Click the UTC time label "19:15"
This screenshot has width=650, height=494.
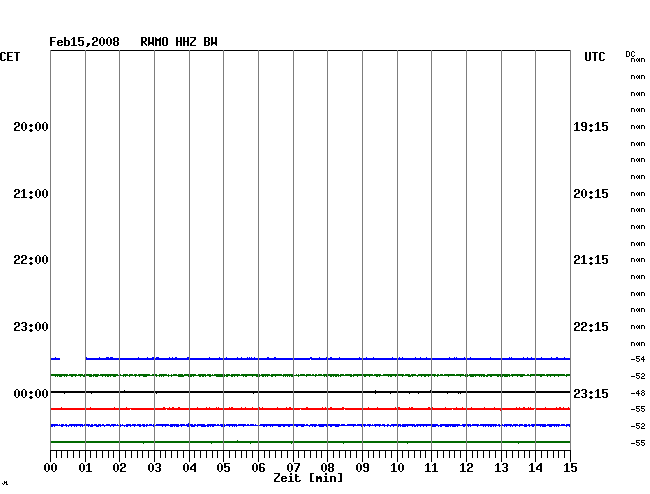point(591,127)
